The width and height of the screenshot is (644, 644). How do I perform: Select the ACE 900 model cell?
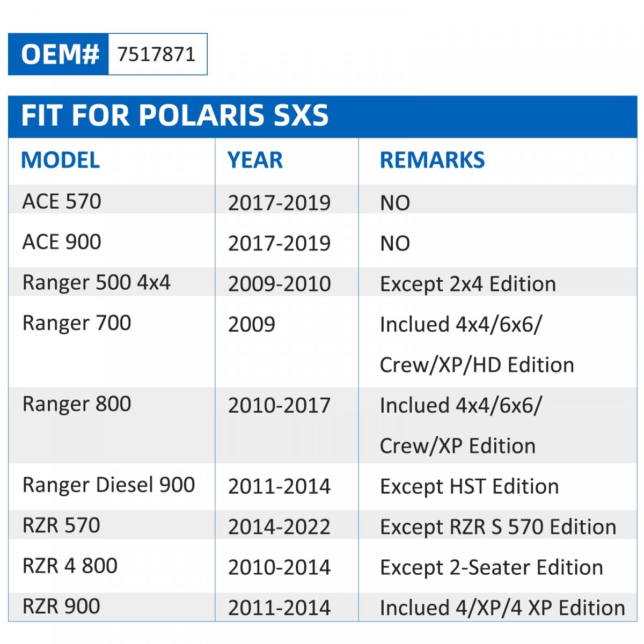[x=62, y=242]
